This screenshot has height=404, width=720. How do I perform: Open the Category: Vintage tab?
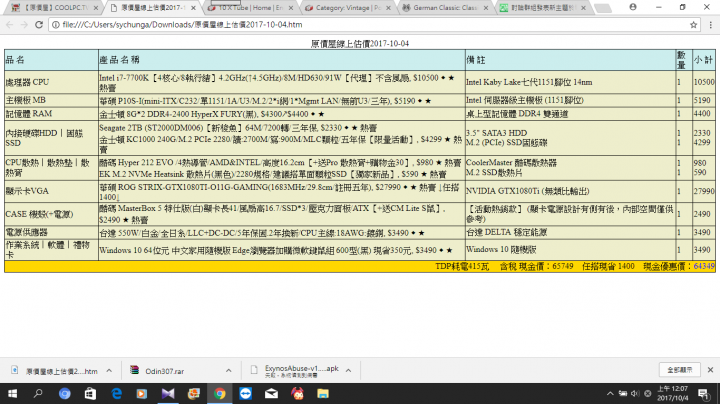[348, 8]
